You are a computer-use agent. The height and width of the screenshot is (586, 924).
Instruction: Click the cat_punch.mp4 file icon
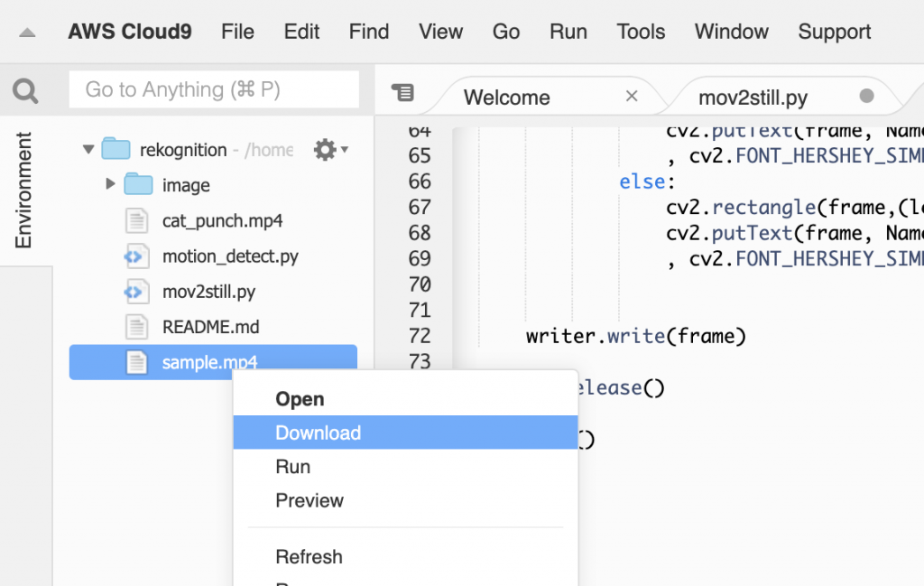136,220
